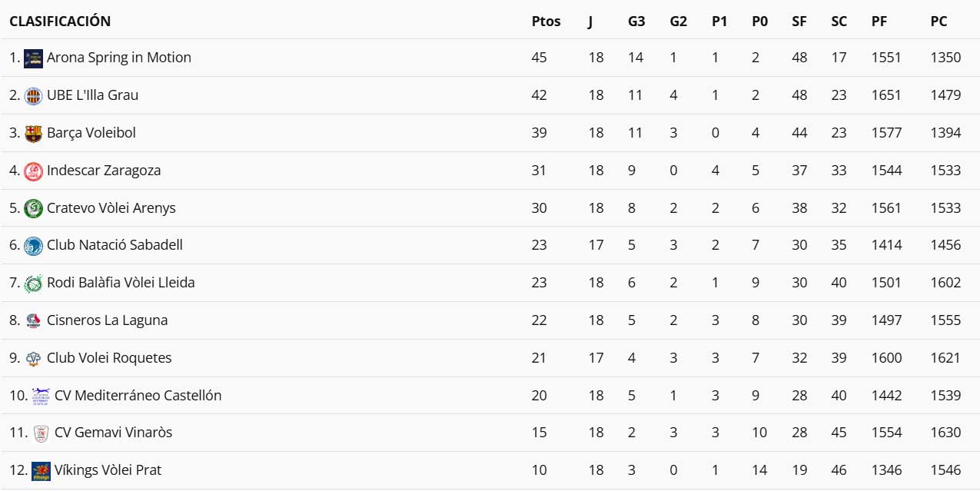
Task: Click the Ptos column header
Action: tap(546, 22)
